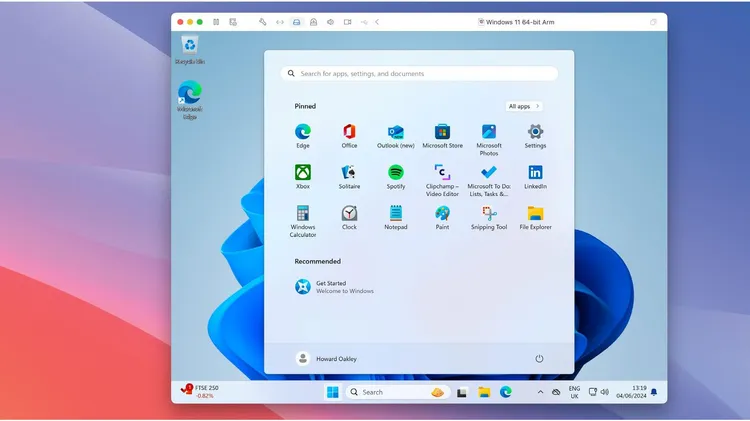Viewport: 750px width, 421px height.
Task: Click the 'Recommended' section heading
Action: [x=318, y=261]
